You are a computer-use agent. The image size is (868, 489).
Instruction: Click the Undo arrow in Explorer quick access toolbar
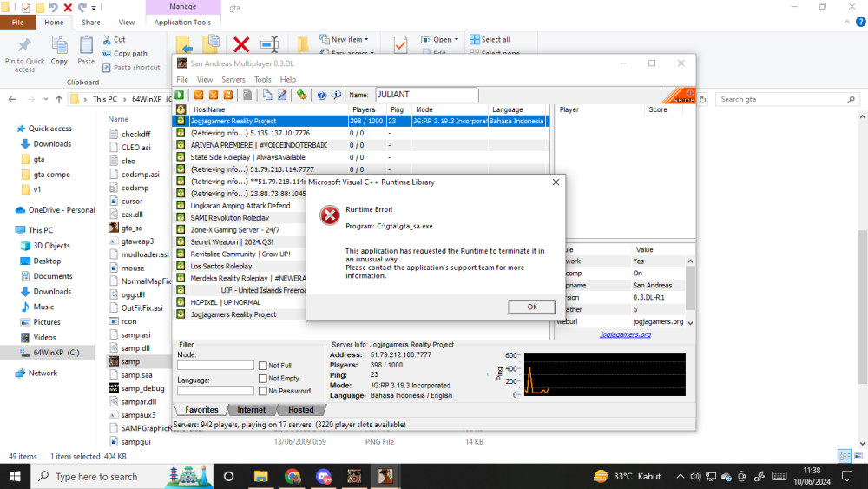[x=54, y=7]
